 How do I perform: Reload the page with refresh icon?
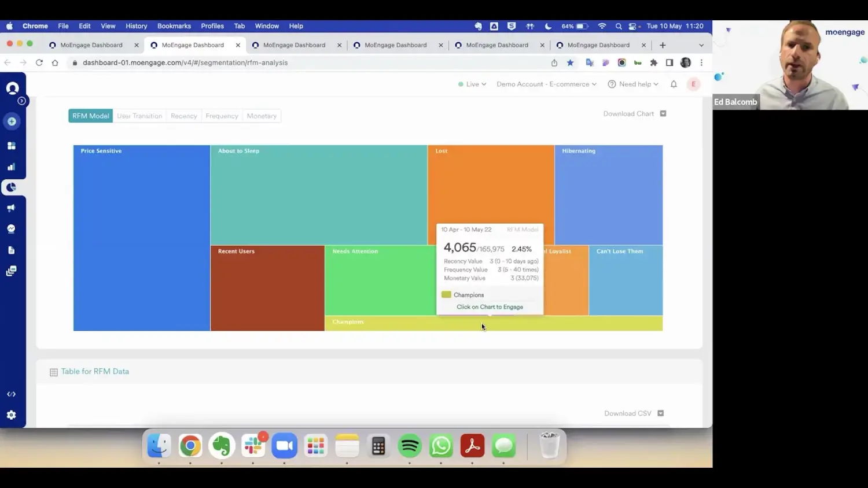[39, 62]
